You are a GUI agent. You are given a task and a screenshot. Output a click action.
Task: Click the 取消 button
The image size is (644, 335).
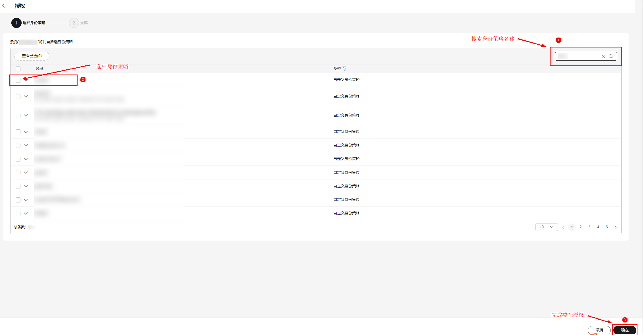click(599, 330)
